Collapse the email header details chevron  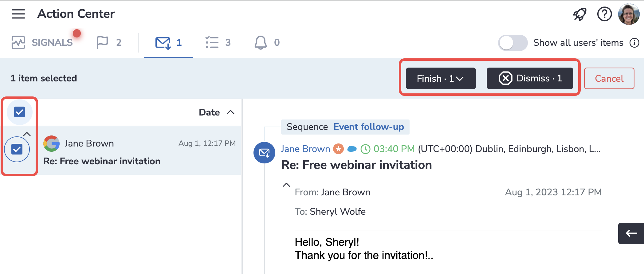(286, 185)
